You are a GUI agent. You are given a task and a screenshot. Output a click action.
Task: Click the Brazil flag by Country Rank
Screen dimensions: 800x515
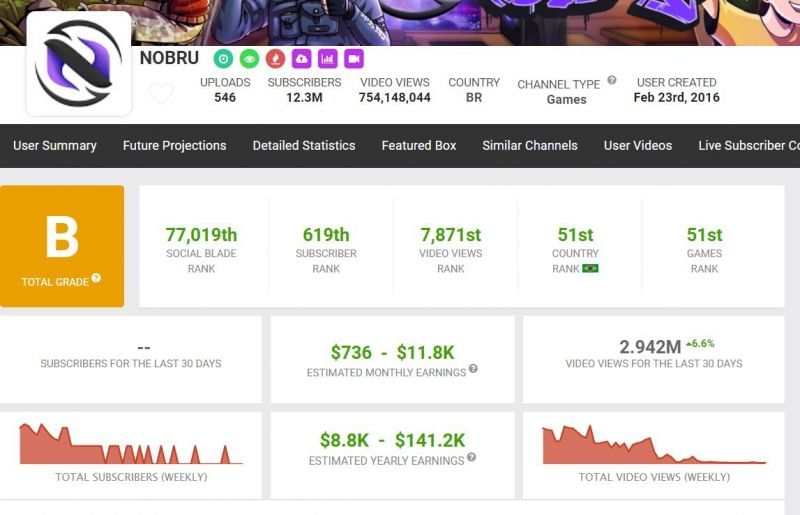pos(590,269)
